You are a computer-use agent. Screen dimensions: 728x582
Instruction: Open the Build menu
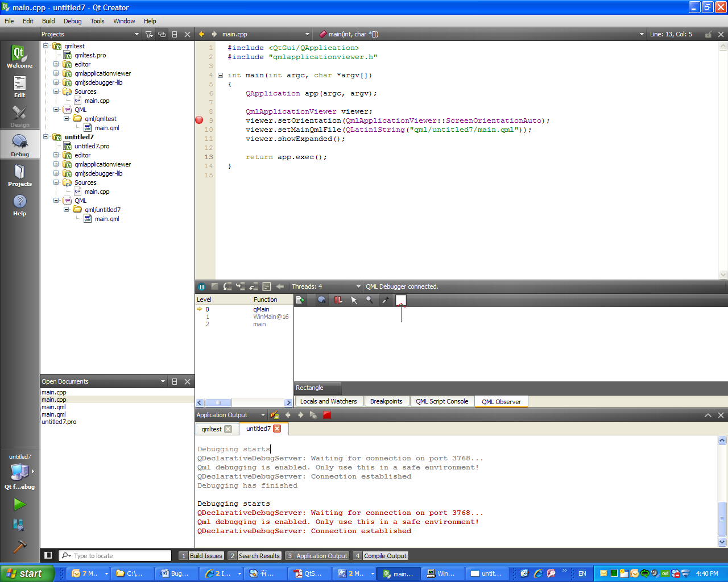point(48,21)
